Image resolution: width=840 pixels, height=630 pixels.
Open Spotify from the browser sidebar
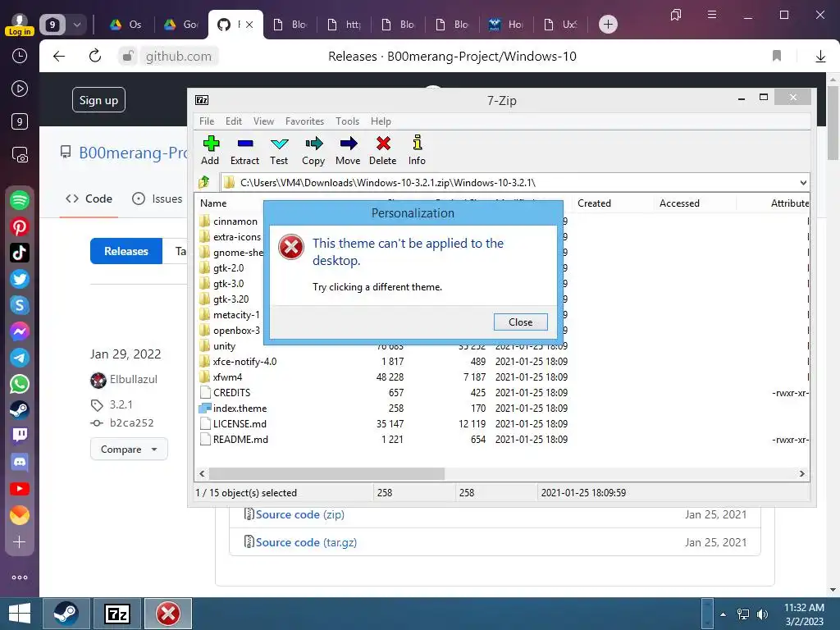coord(20,200)
